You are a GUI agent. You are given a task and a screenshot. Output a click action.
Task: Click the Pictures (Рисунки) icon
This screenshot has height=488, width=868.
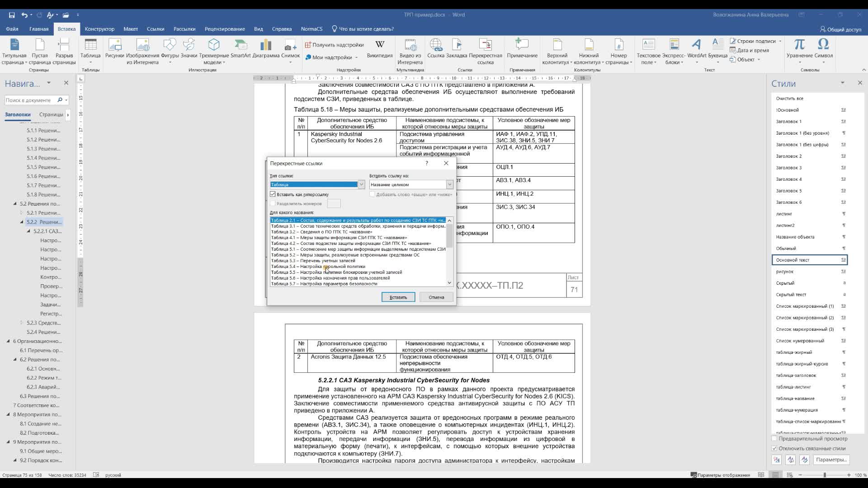[x=115, y=49]
